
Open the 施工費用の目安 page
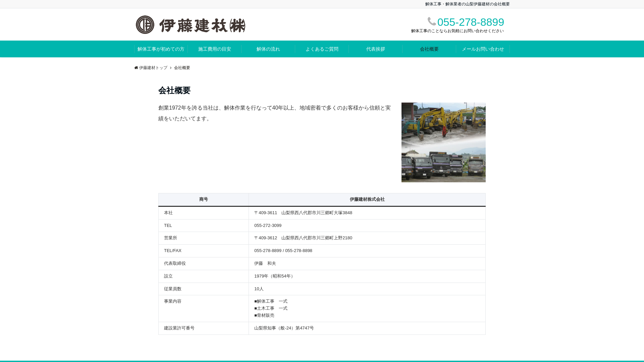click(x=215, y=49)
